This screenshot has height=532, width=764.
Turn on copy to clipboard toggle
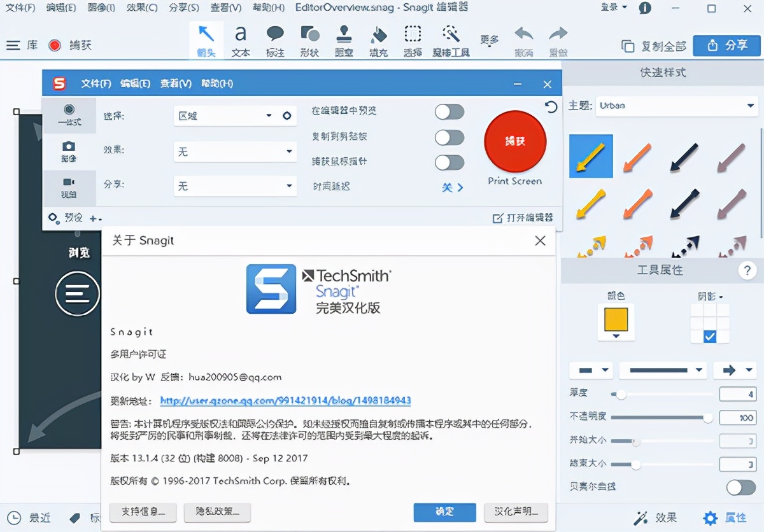point(449,137)
